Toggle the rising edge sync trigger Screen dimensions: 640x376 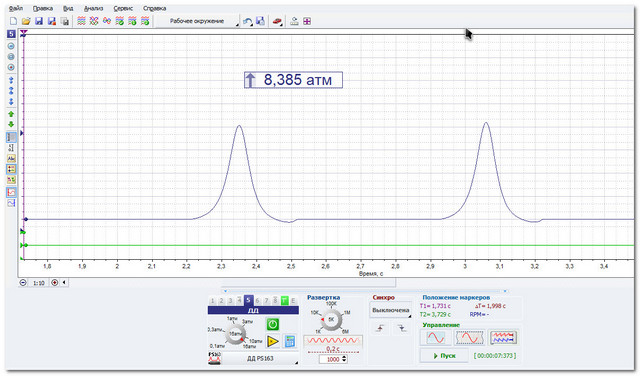pos(380,328)
